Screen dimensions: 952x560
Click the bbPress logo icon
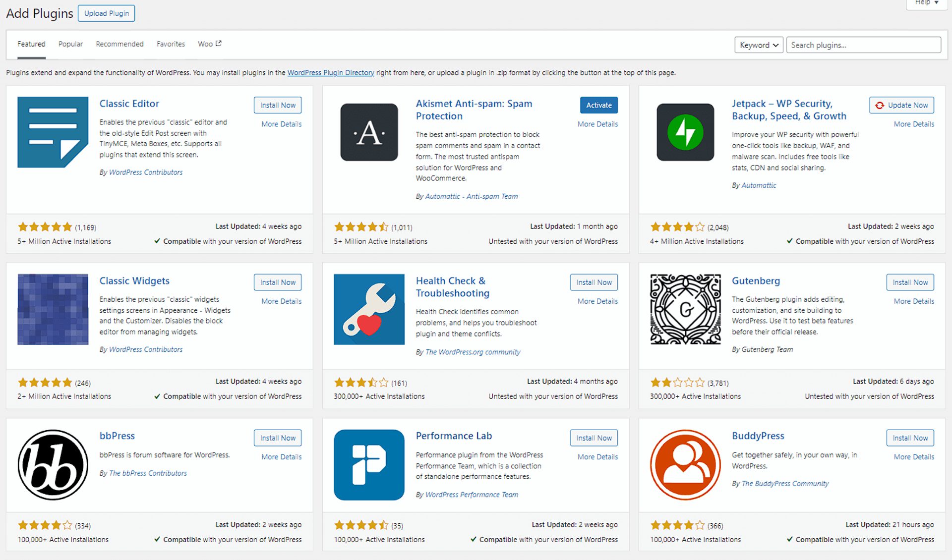[x=53, y=464]
